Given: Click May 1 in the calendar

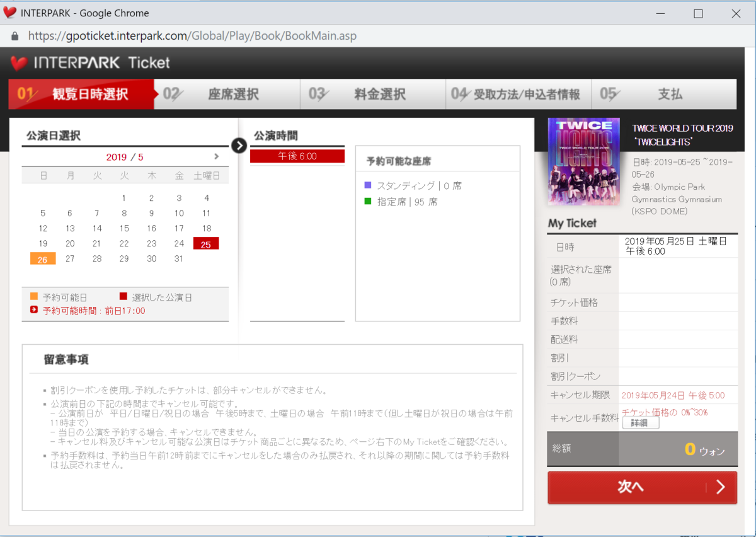Looking at the screenshot, I should click(x=124, y=199).
